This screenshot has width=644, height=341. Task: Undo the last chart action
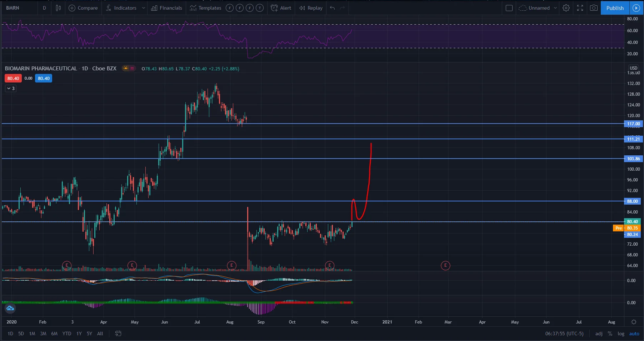tap(333, 8)
